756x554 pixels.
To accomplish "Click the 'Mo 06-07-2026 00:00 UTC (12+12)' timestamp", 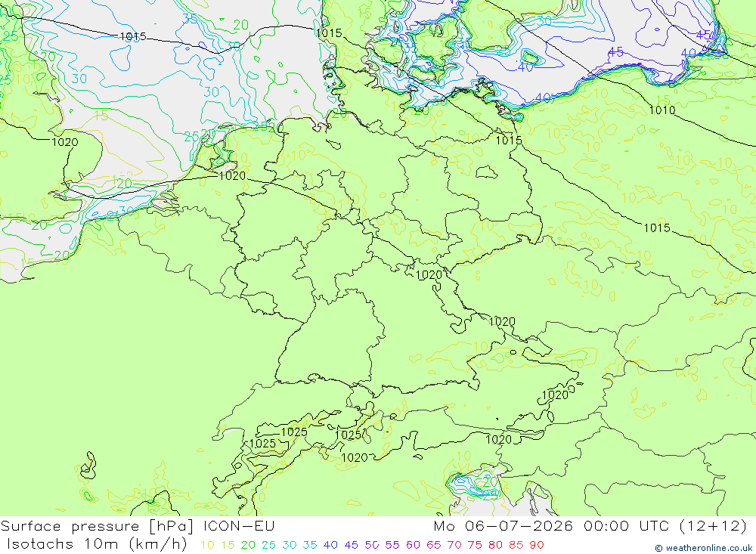I will (590, 526).
